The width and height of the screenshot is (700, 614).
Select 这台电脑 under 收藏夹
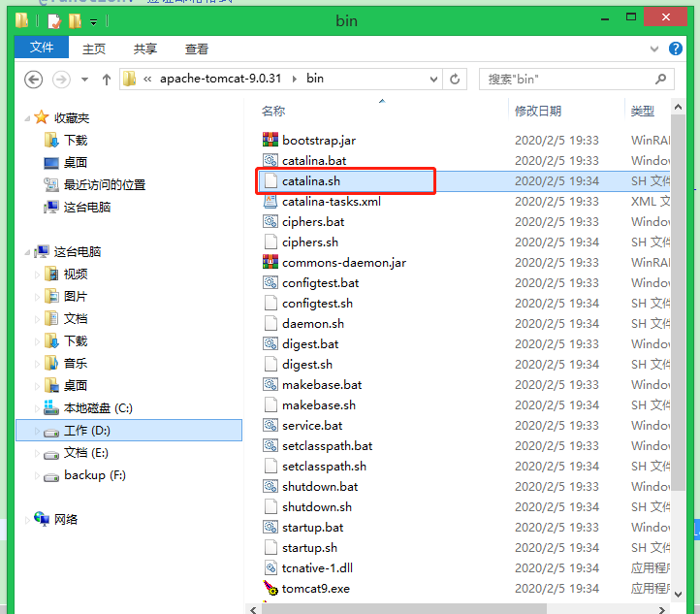point(87,208)
